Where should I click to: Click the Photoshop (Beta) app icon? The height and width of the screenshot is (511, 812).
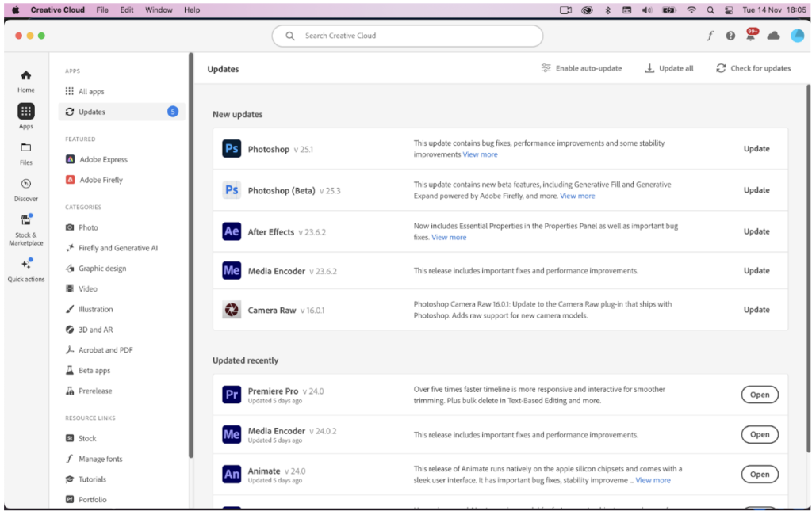click(232, 190)
